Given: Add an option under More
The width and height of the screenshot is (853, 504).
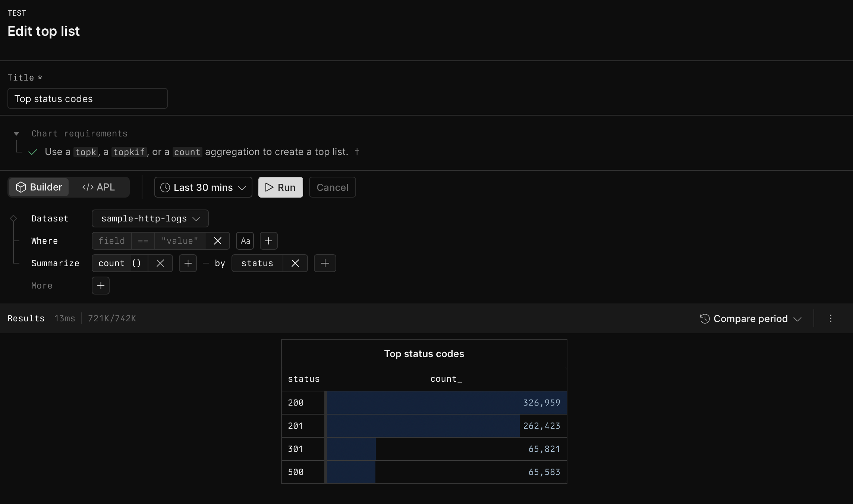Looking at the screenshot, I should pyautogui.click(x=100, y=286).
